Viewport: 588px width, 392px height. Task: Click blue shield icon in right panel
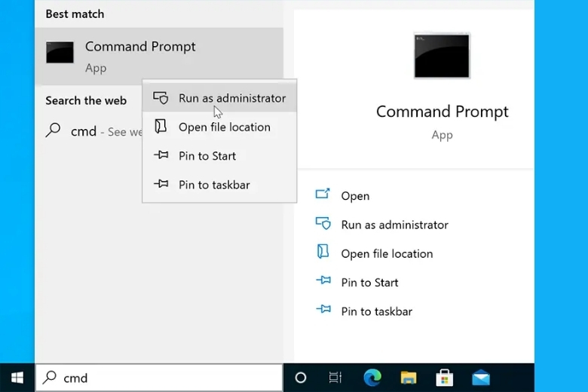323,223
